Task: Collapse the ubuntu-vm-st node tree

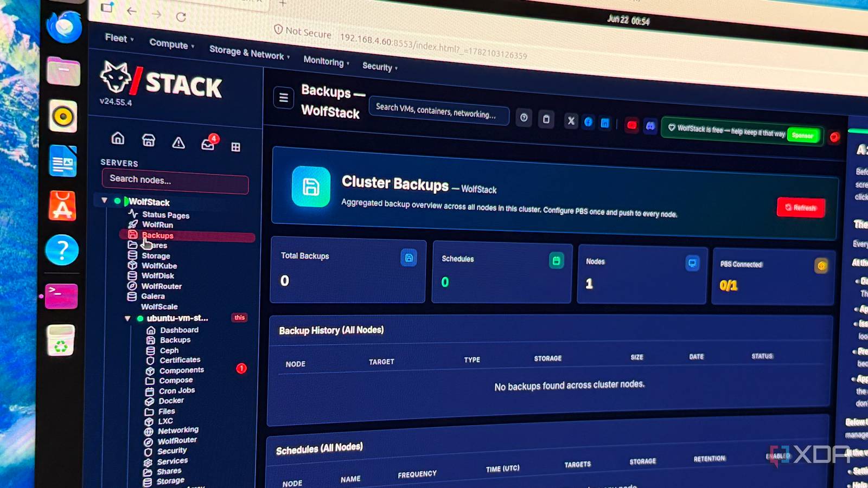Action: point(127,318)
